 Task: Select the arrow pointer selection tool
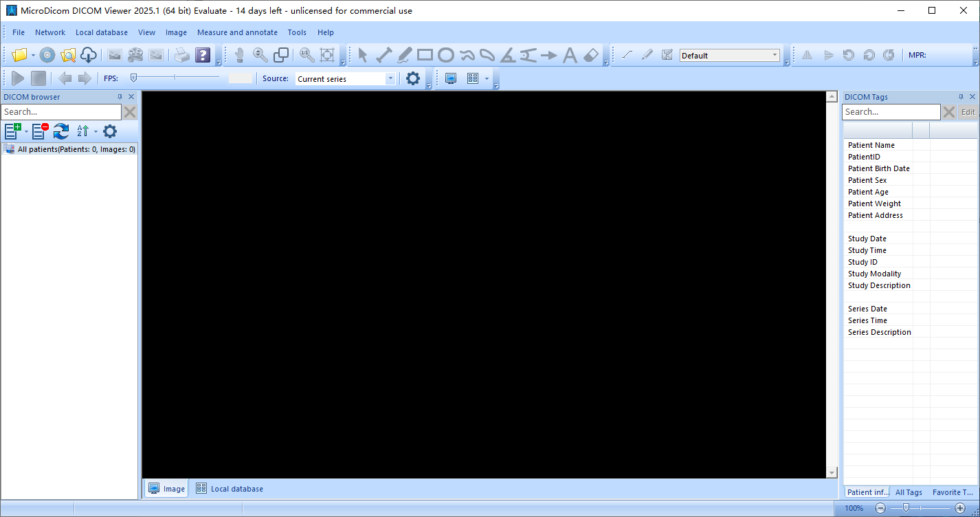pos(363,56)
